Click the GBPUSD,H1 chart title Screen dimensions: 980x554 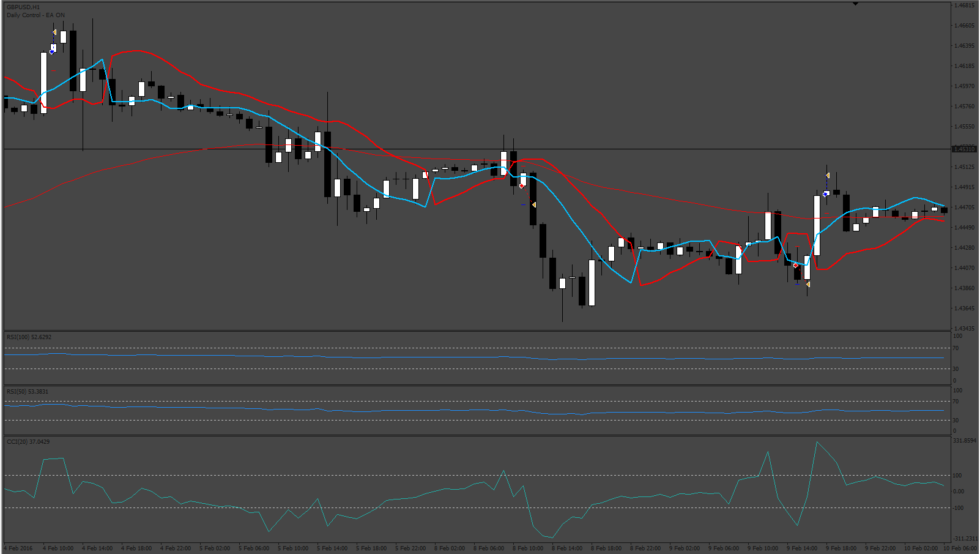coord(23,7)
